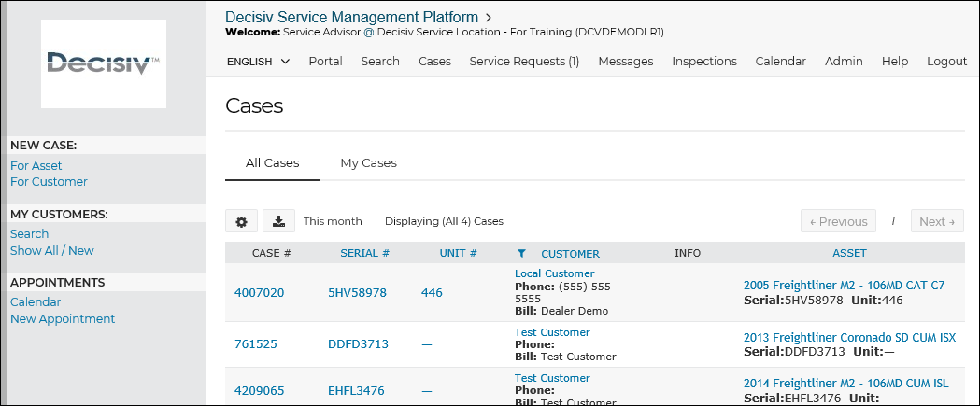Click New Appointment link
The width and height of the screenshot is (980, 406).
(63, 318)
